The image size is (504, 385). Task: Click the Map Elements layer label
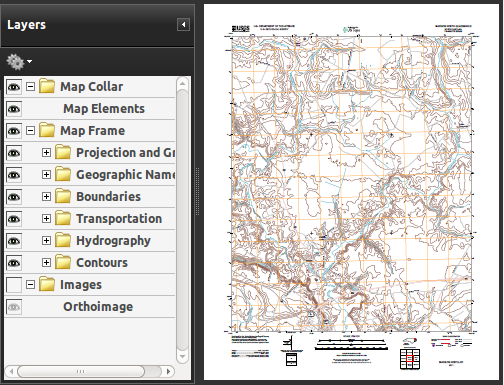(x=104, y=109)
